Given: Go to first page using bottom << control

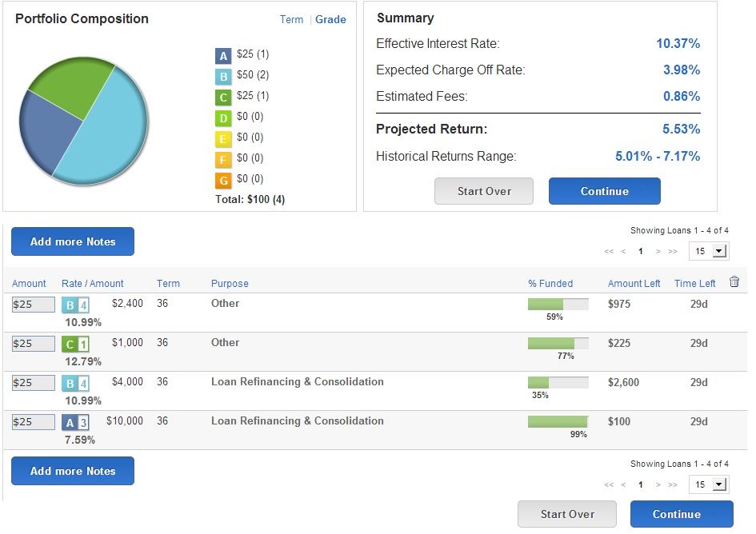Looking at the screenshot, I should [x=609, y=484].
